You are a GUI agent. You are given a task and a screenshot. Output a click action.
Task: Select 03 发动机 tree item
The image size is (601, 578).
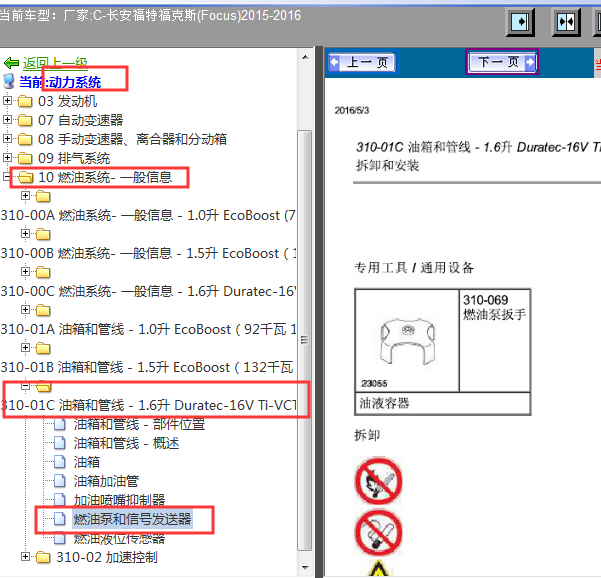(67, 101)
